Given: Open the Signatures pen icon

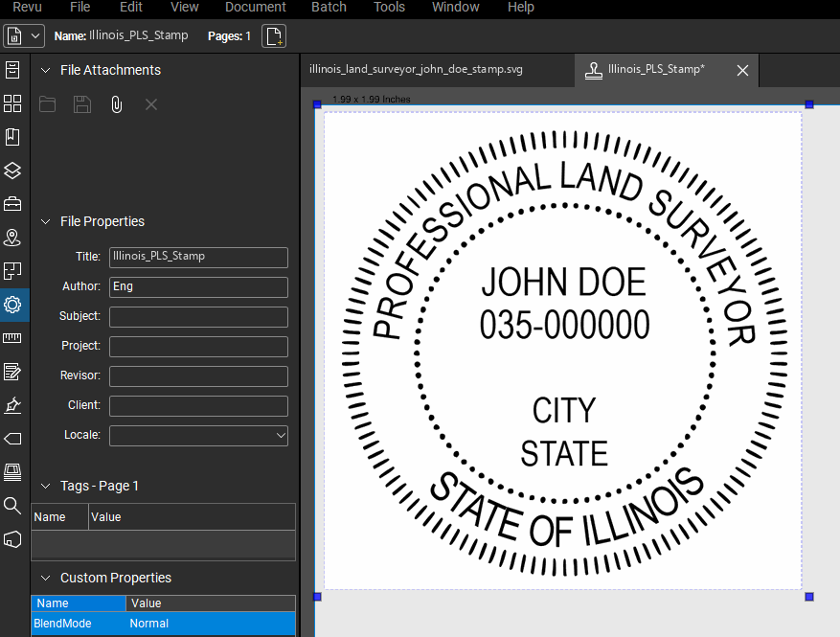Looking at the screenshot, I should coord(12,405).
